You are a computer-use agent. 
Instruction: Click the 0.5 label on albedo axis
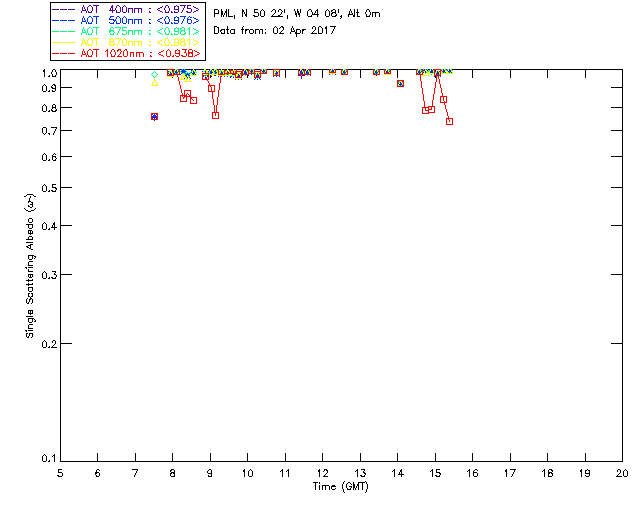[49, 188]
